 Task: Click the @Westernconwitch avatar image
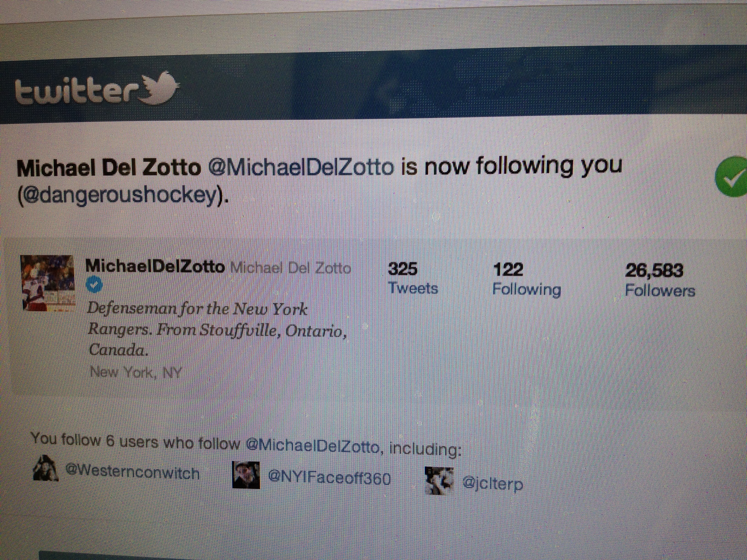point(46,468)
